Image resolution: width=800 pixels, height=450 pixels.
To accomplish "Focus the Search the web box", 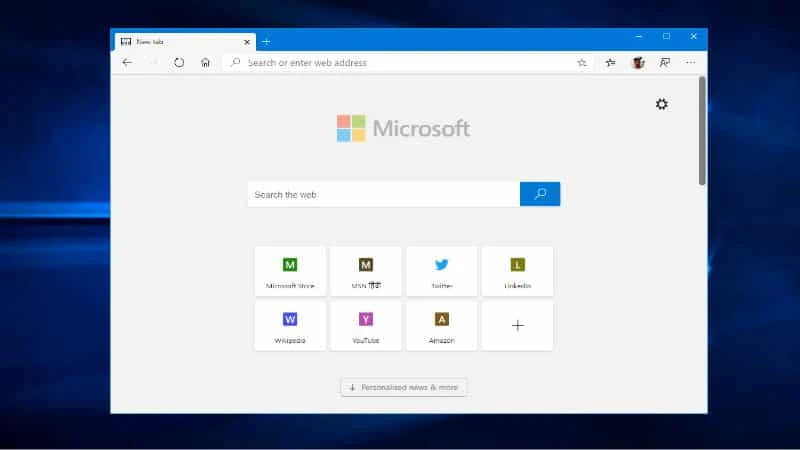I will pos(384,194).
